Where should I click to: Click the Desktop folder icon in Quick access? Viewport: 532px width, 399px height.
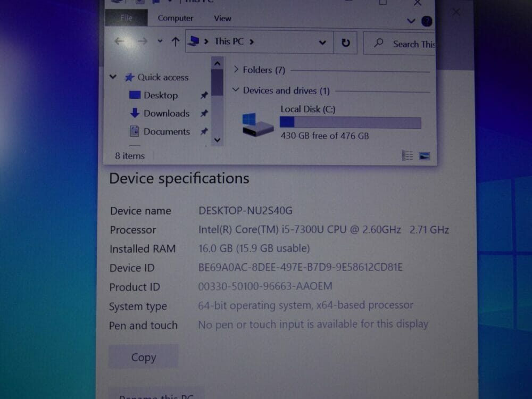click(135, 95)
